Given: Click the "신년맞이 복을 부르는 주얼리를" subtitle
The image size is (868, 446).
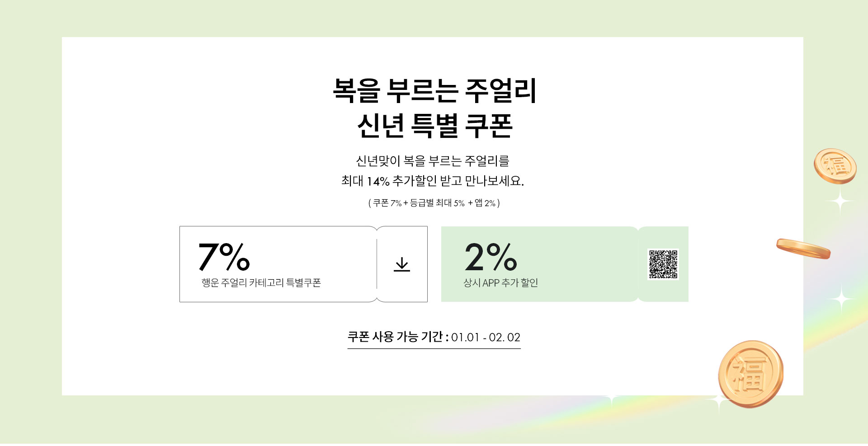Looking at the screenshot, I should coord(433,161).
